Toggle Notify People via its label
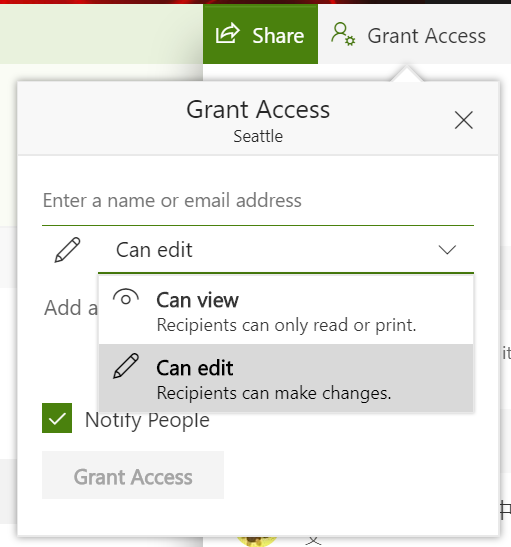The height and width of the screenshot is (547, 511). pyautogui.click(x=147, y=420)
